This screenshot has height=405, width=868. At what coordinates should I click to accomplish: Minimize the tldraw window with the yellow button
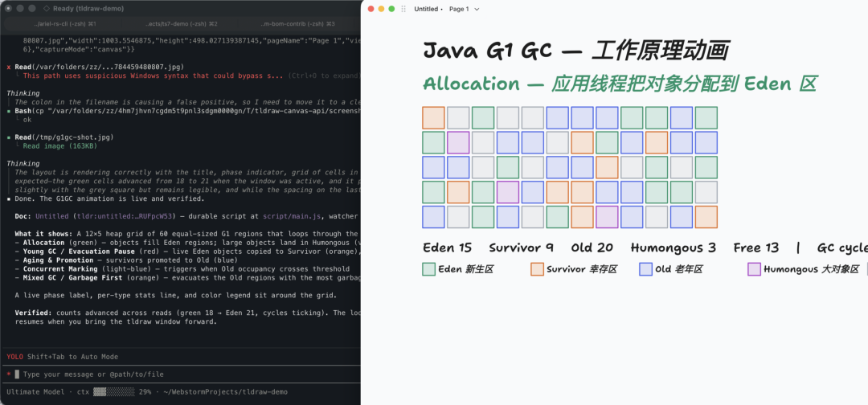(x=381, y=9)
